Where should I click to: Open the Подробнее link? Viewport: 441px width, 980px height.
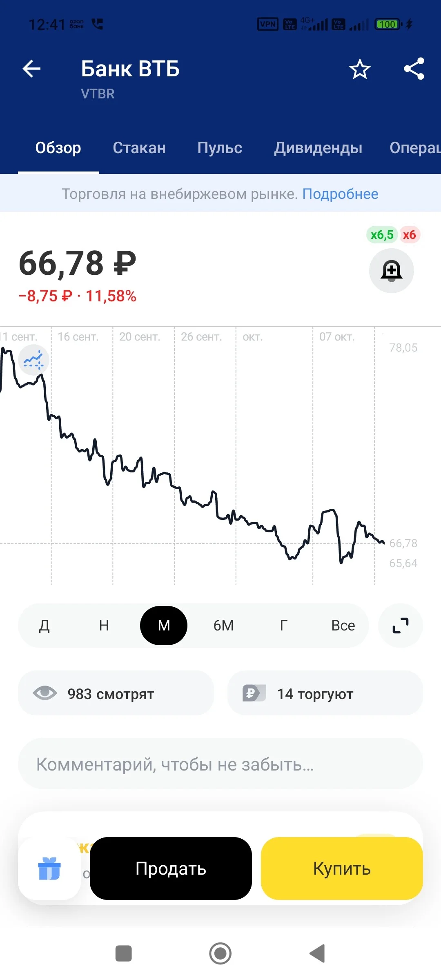point(340,194)
